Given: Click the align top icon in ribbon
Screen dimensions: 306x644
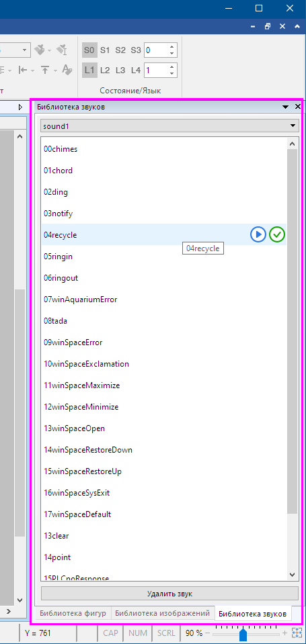Looking at the screenshot, I should click(x=45, y=71).
